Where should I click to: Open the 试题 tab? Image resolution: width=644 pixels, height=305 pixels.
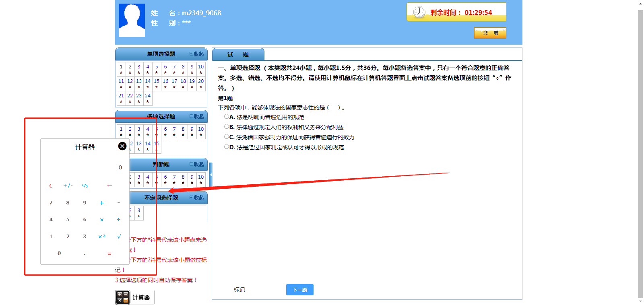(x=238, y=54)
